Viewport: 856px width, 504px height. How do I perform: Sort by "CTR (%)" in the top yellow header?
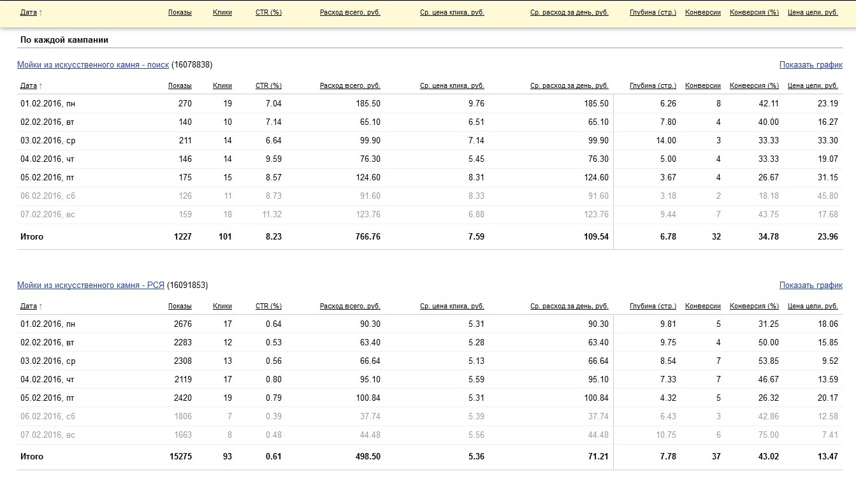pos(268,13)
